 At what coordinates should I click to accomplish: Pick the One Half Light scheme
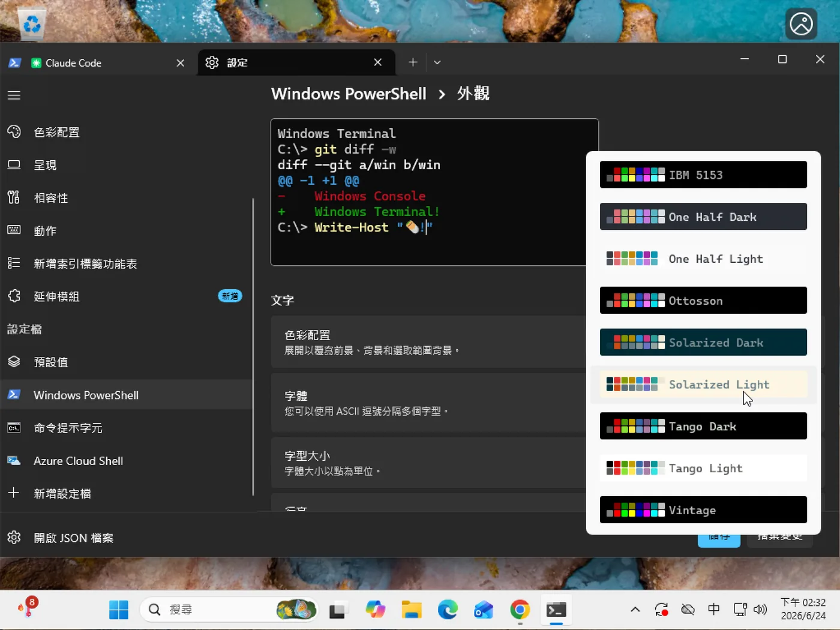tap(703, 259)
